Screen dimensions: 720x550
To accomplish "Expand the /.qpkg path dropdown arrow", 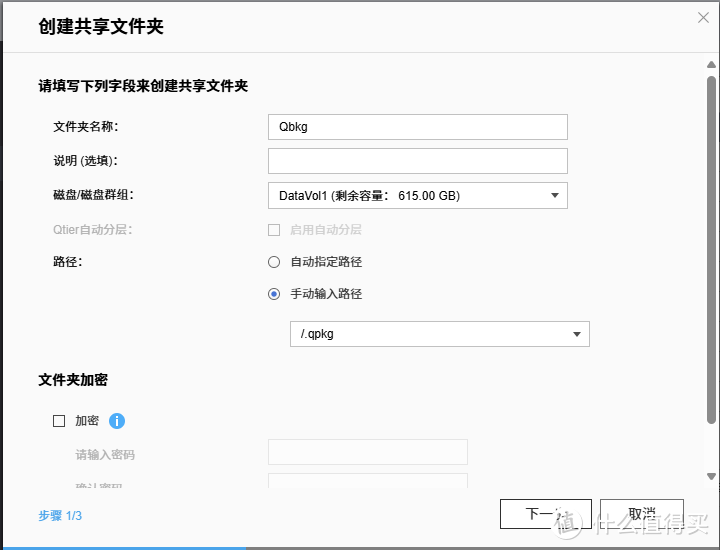I will pyautogui.click(x=576, y=334).
